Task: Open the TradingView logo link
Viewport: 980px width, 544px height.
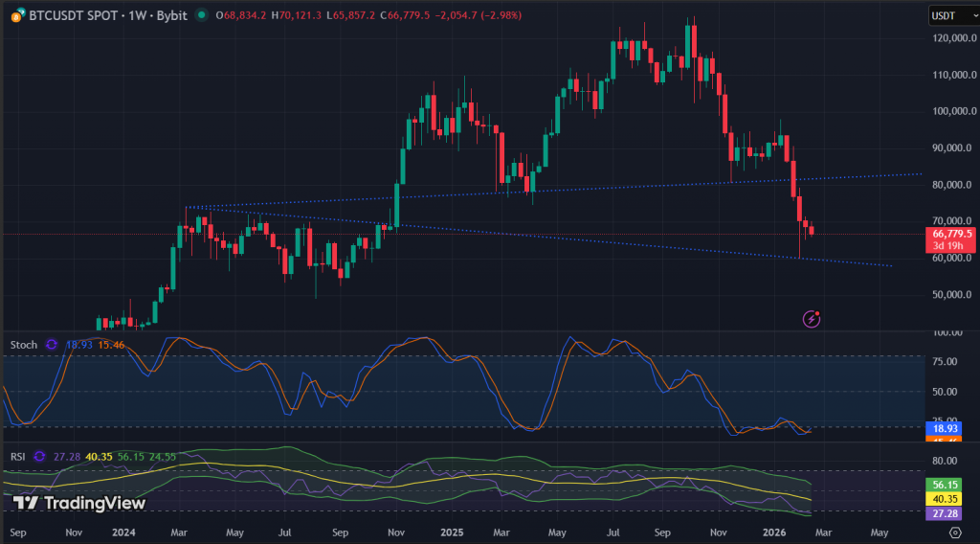Action: click(x=79, y=503)
